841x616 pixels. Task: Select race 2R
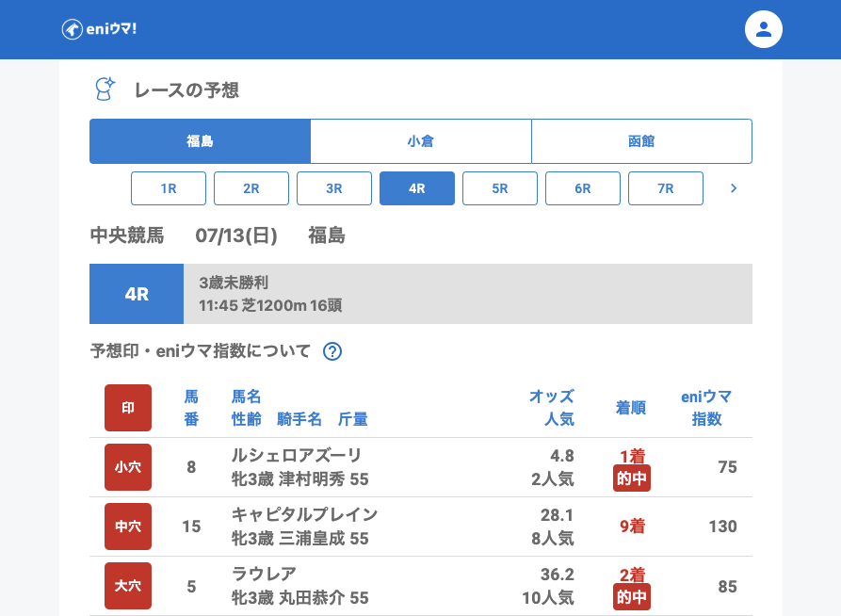click(251, 188)
